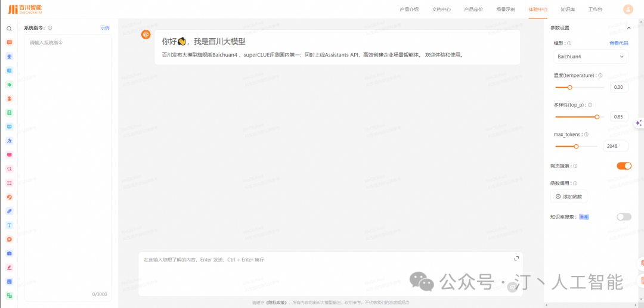Click the 示例 example link

click(105, 28)
